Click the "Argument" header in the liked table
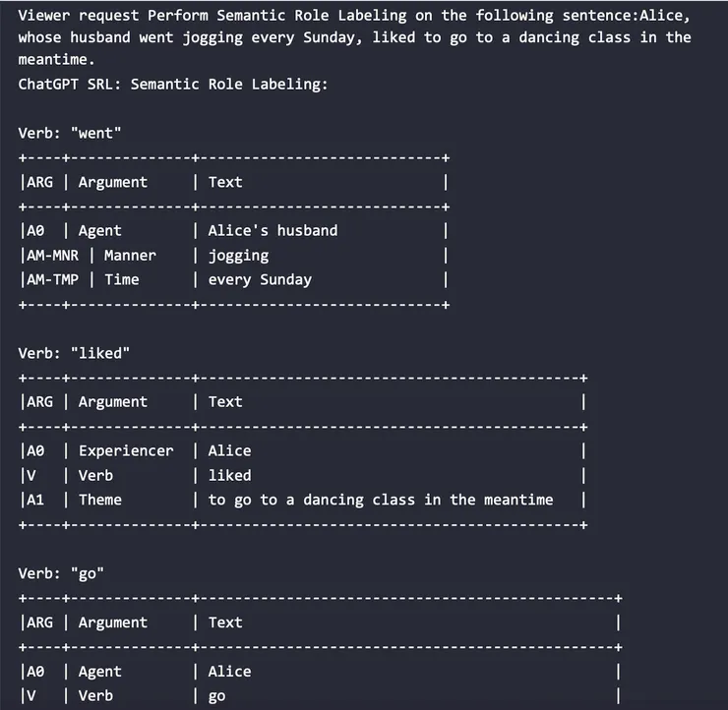The width and height of the screenshot is (728, 710). click(x=113, y=401)
